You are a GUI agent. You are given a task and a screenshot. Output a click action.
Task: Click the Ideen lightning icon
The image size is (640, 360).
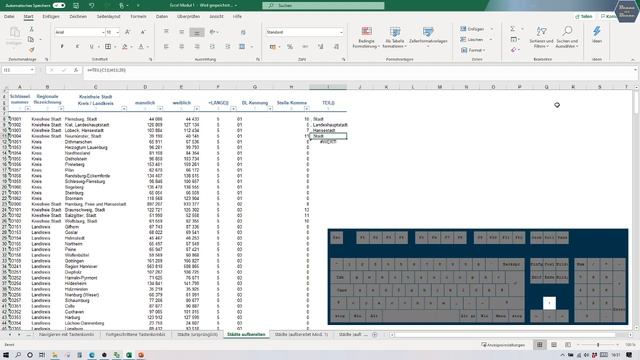click(x=597, y=35)
